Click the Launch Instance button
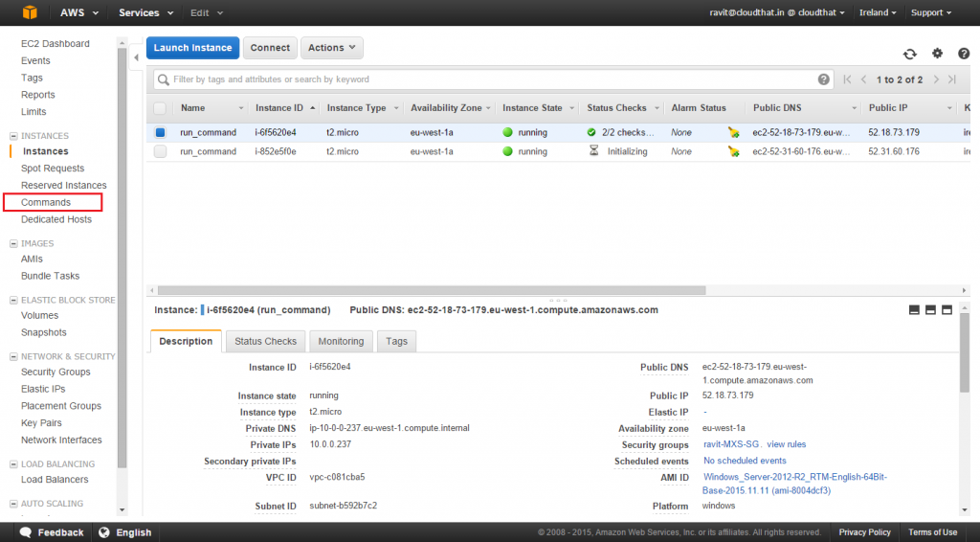This screenshot has width=980, height=542. tap(192, 48)
